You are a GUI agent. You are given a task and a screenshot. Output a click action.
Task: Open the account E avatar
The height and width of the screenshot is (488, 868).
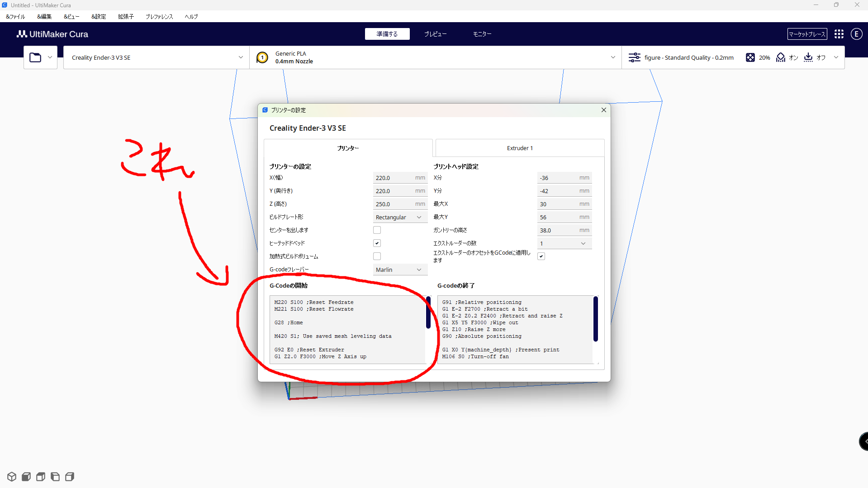pyautogui.click(x=856, y=34)
